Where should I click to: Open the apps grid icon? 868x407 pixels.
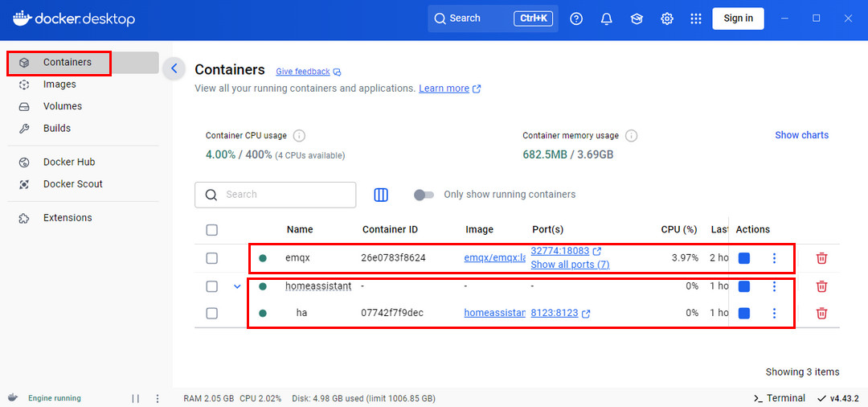pyautogui.click(x=696, y=18)
